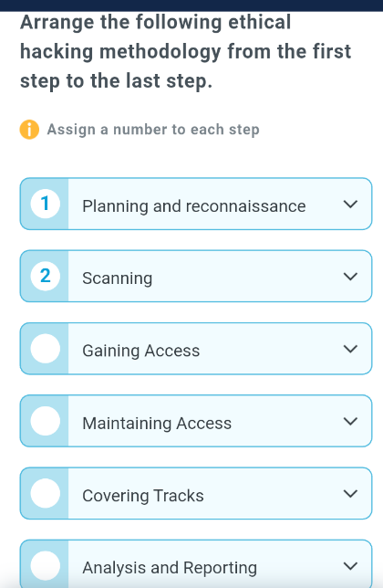
Task: Open the Analysis and Reporting chevron
Action: (x=350, y=566)
